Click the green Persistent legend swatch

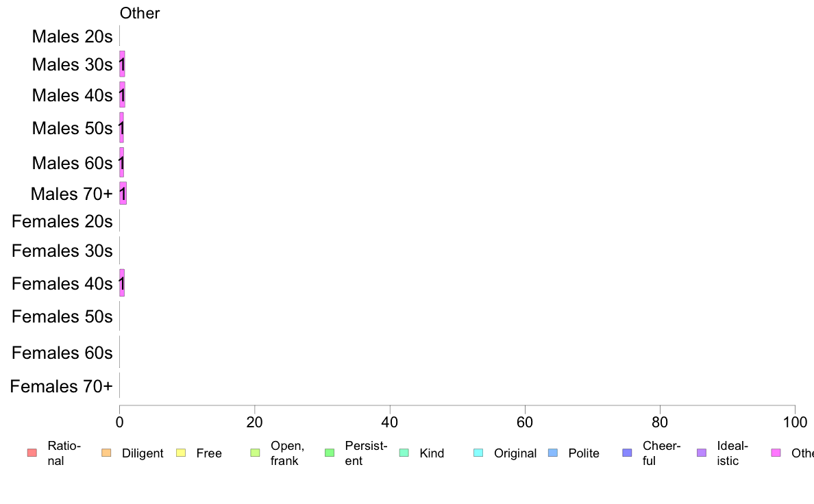330,453
